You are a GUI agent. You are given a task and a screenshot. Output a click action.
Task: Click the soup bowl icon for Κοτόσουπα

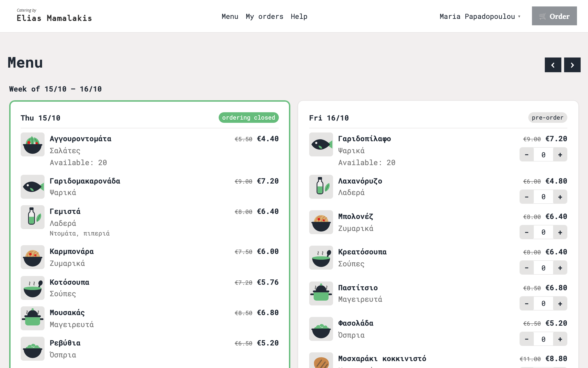click(x=33, y=288)
